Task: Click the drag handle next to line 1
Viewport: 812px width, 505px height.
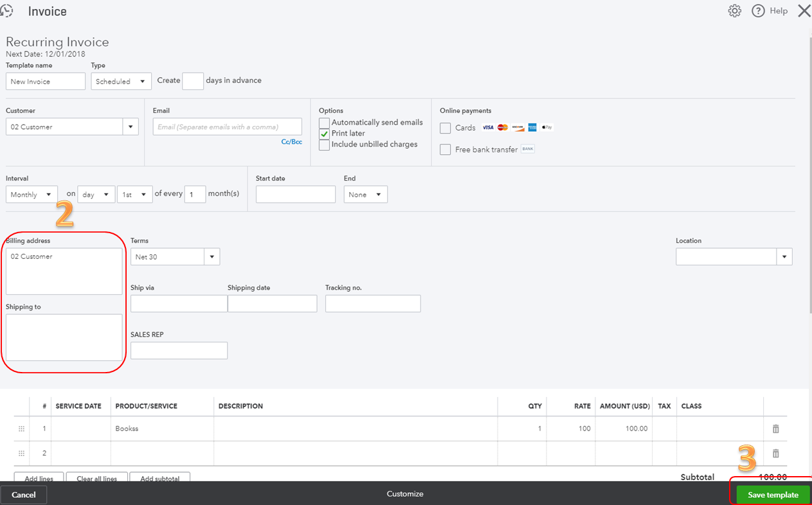Action: click(21, 429)
